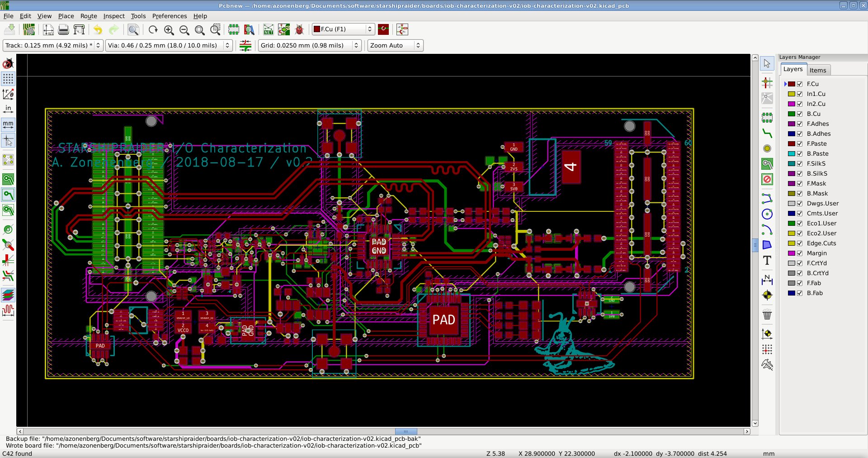Select the Add dimension tool
The width and height of the screenshot is (868, 458).
click(x=767, y=280)
